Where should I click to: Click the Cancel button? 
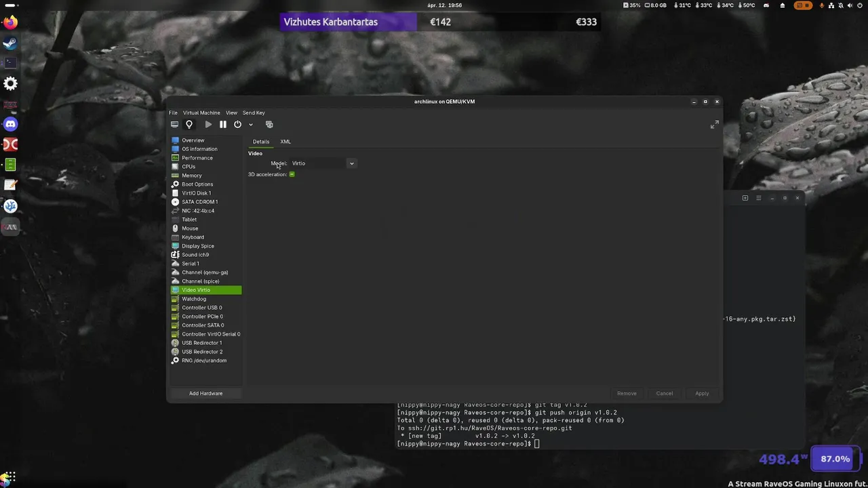coord(665,393)
